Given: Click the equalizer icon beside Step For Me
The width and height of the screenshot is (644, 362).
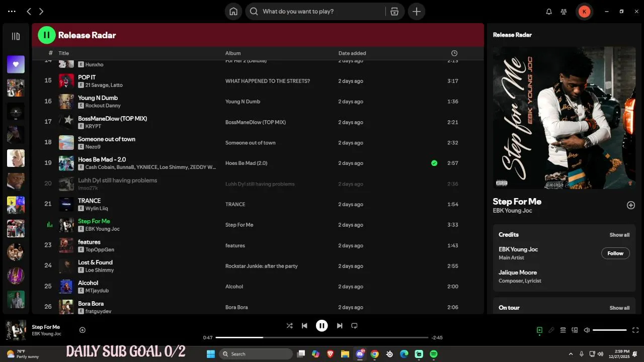Looking at the screenshot, I should pos(49,225).
